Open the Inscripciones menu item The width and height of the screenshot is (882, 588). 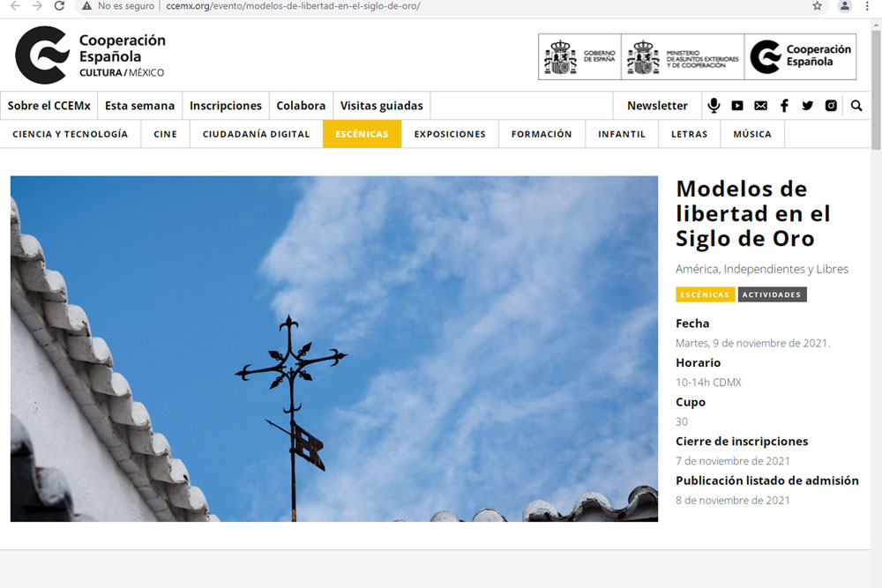pos(226,106)
